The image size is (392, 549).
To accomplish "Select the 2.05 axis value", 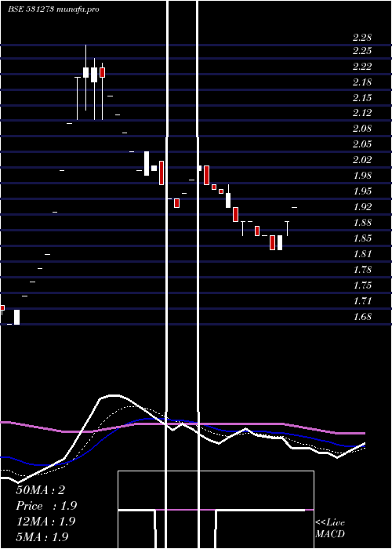I will tap(362, 144).
